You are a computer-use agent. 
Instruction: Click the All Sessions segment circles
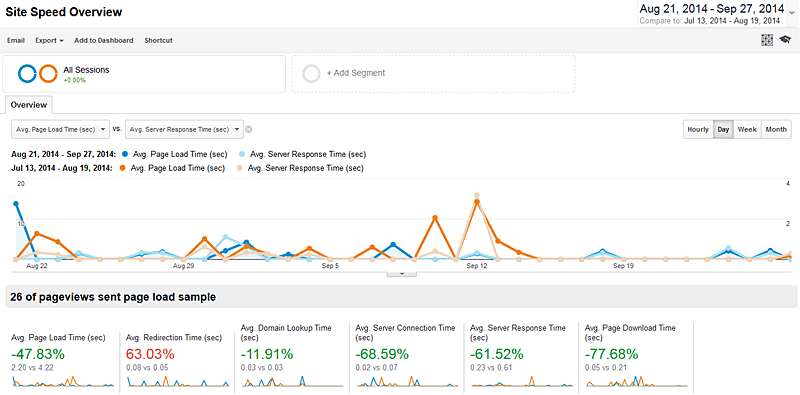(x=37, y=74)
